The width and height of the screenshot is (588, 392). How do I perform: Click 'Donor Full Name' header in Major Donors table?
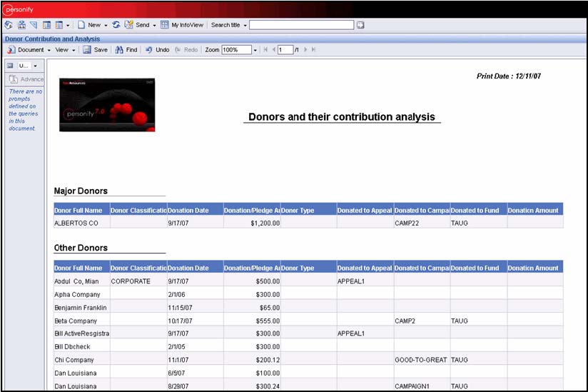pyautogui.click(x=82, y=211)
